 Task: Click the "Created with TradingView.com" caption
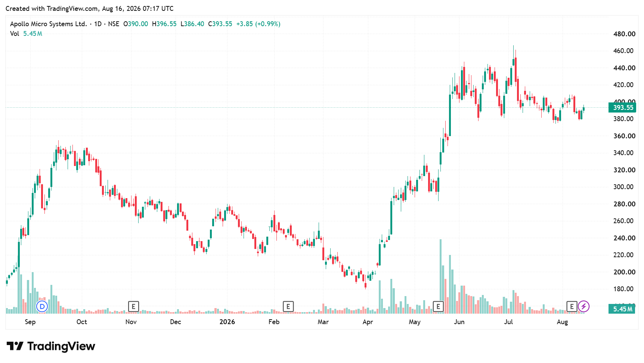coord(52,9)
